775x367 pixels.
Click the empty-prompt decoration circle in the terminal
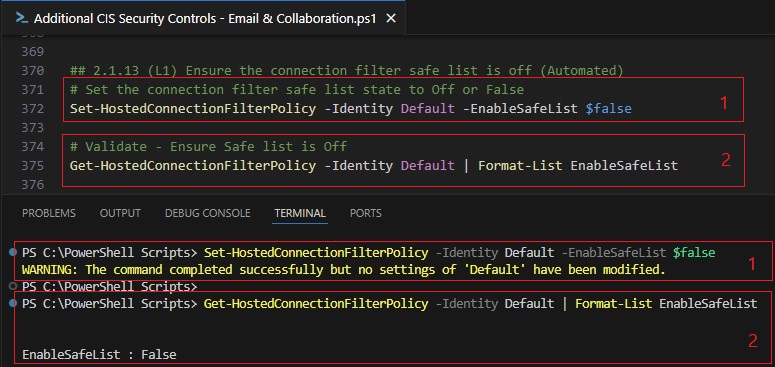click(x=13, y=286)
